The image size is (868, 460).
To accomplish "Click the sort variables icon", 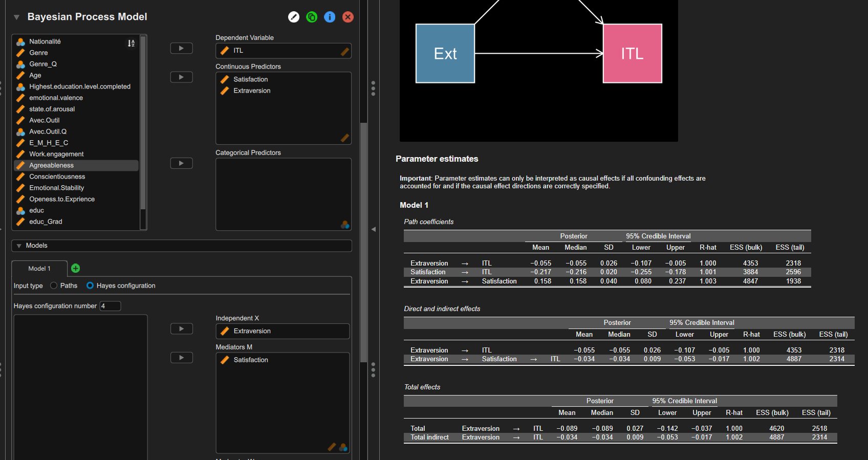I will tap(131, 43).
